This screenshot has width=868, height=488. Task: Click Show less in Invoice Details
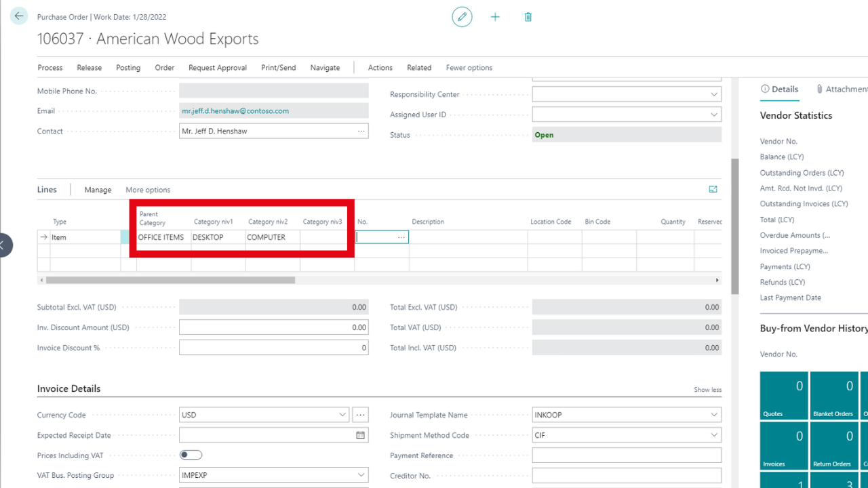(707, 390)
